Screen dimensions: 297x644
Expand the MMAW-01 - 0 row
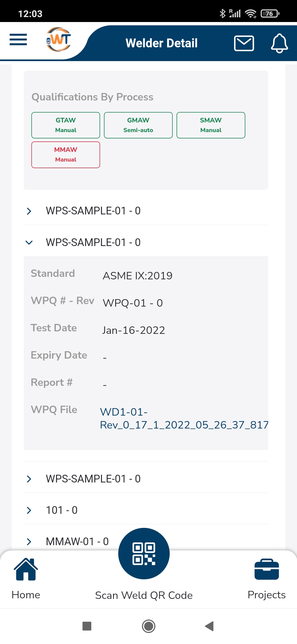146,541
